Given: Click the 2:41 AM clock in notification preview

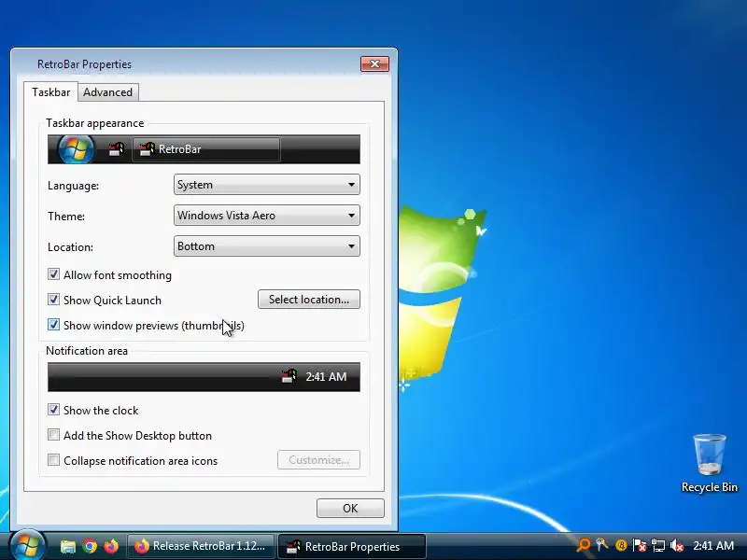Looking at the screenshot, I should pos(326,377).
